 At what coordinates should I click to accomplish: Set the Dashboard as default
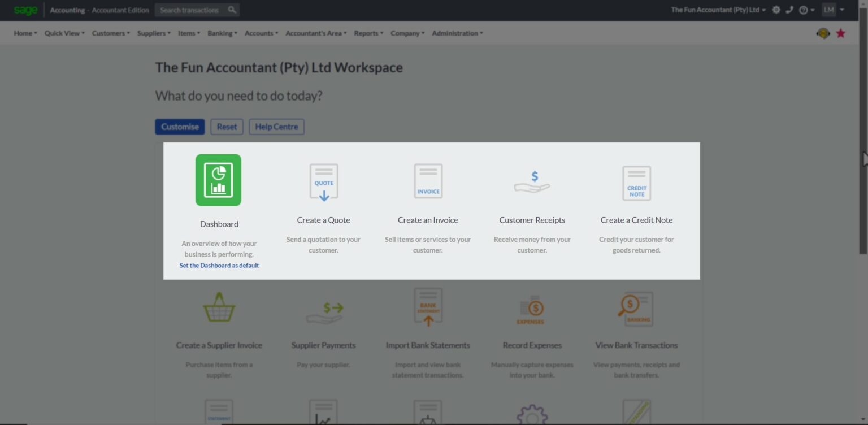219,265
